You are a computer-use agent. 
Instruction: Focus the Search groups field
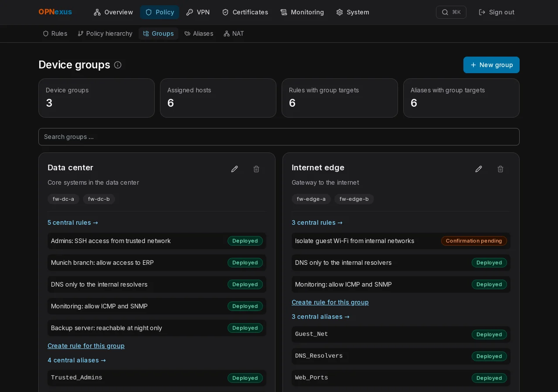[x=279, y=137]
